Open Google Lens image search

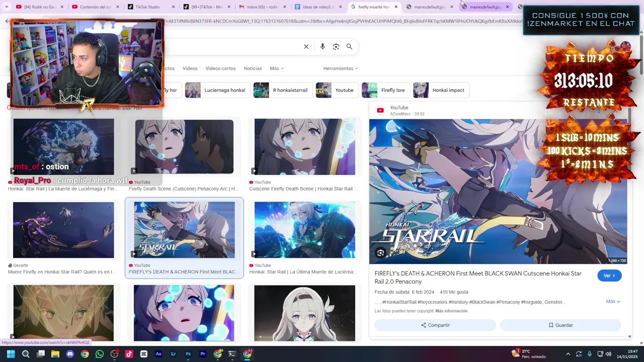click(x=336, y=47)
